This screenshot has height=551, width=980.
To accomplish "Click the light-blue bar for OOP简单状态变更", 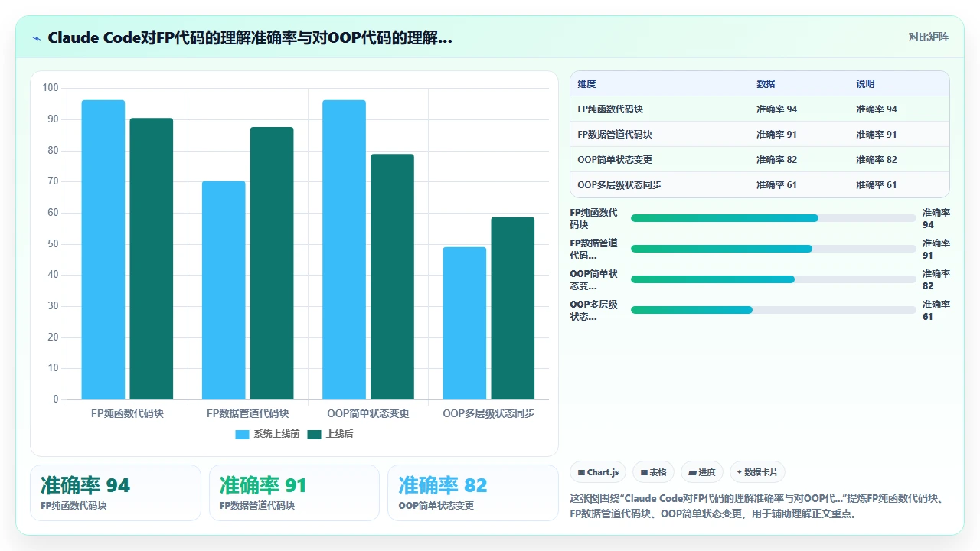I will point(344,250).
